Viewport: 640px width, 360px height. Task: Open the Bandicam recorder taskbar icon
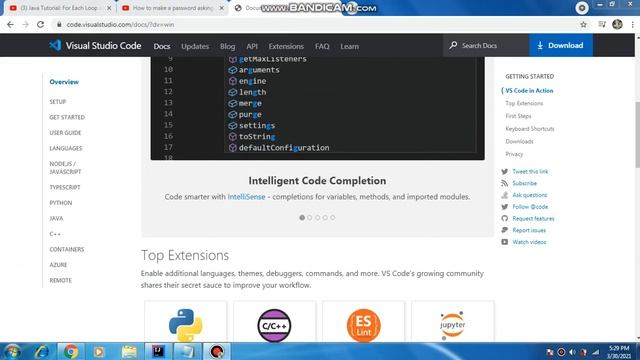tap(217, 351)
